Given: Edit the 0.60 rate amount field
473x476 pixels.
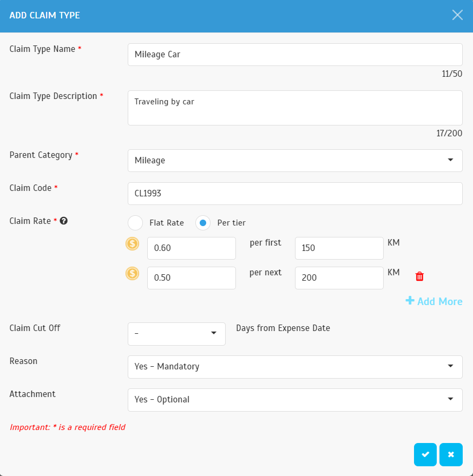Looking at the screenshot, I should pos(192,248).
